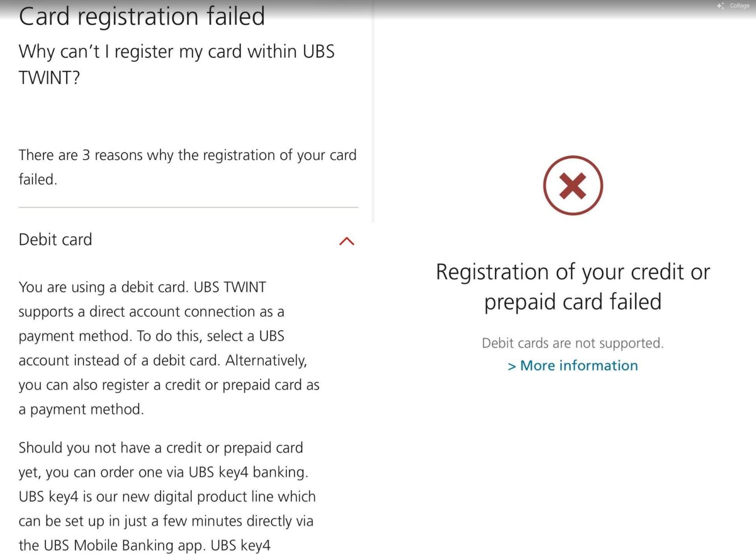Click the Debit cards are not supported message
This screenshot has width=756, height=555.
(573, 343)
